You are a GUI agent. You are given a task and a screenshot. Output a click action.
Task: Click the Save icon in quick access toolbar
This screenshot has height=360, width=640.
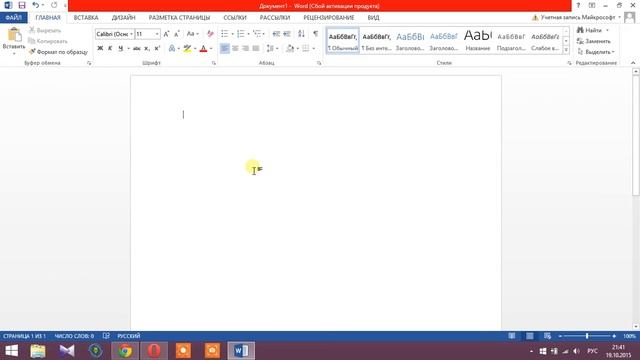(x=22, y=5)
